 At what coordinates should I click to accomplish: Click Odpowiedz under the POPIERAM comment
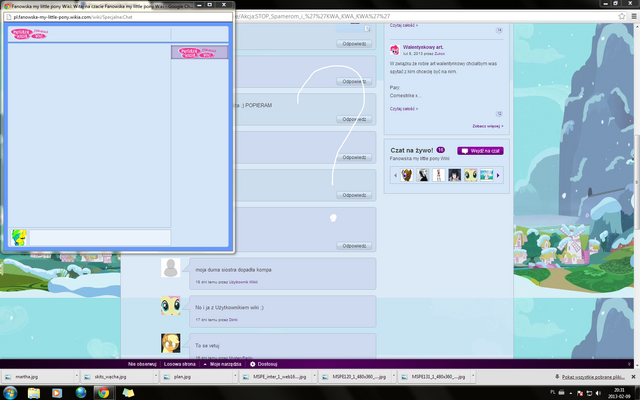354,119
